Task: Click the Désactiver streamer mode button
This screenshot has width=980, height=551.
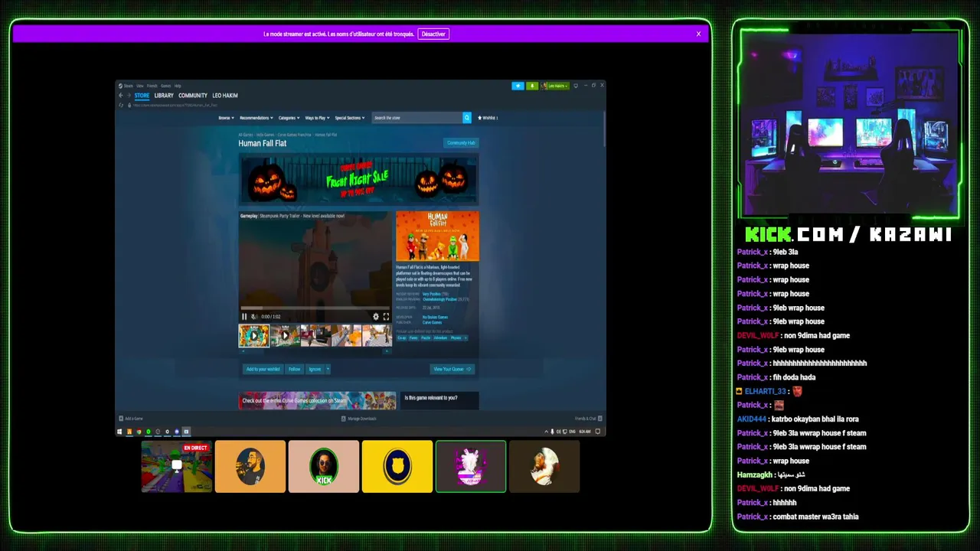Action: [x=433, y=34]
